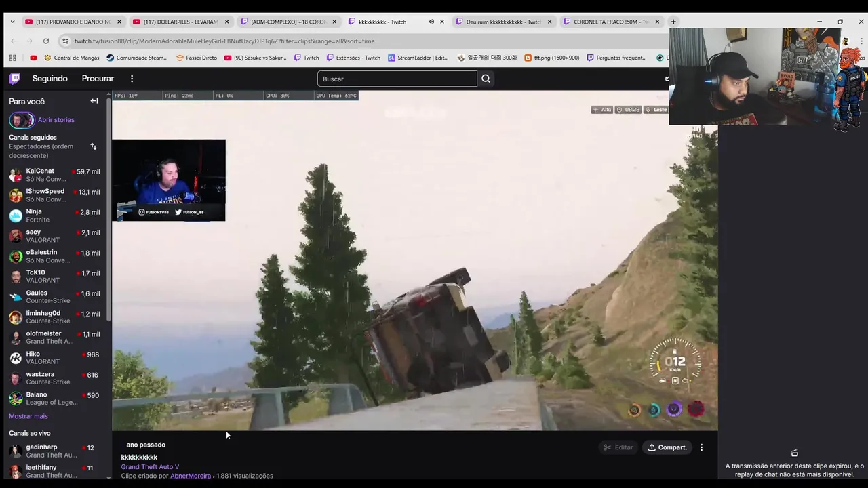Mute the kkkkkkkkkk Twitch tab audio
Image resolution: width=868 pixels, height=488 pixels.
point(431,22)
